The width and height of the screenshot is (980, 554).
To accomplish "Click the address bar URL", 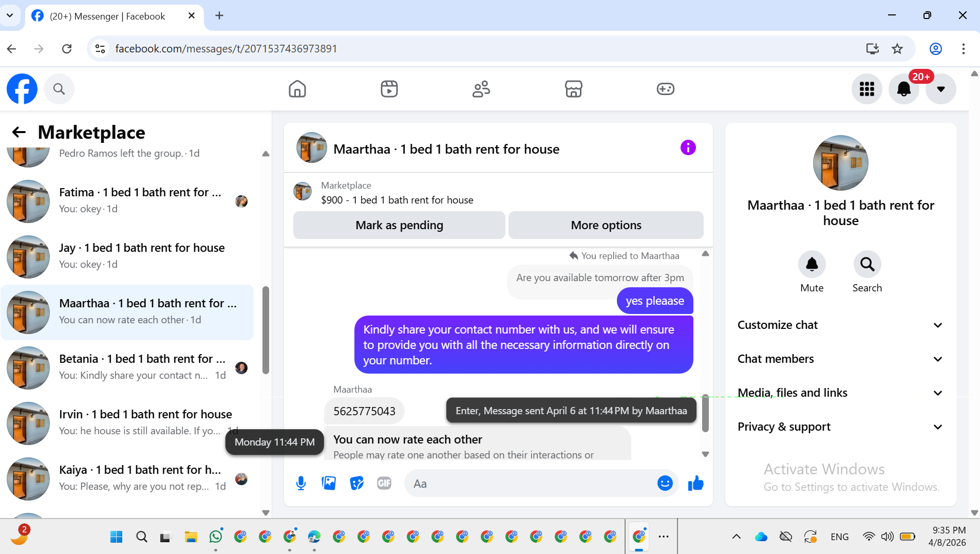I will pos(226,49).
